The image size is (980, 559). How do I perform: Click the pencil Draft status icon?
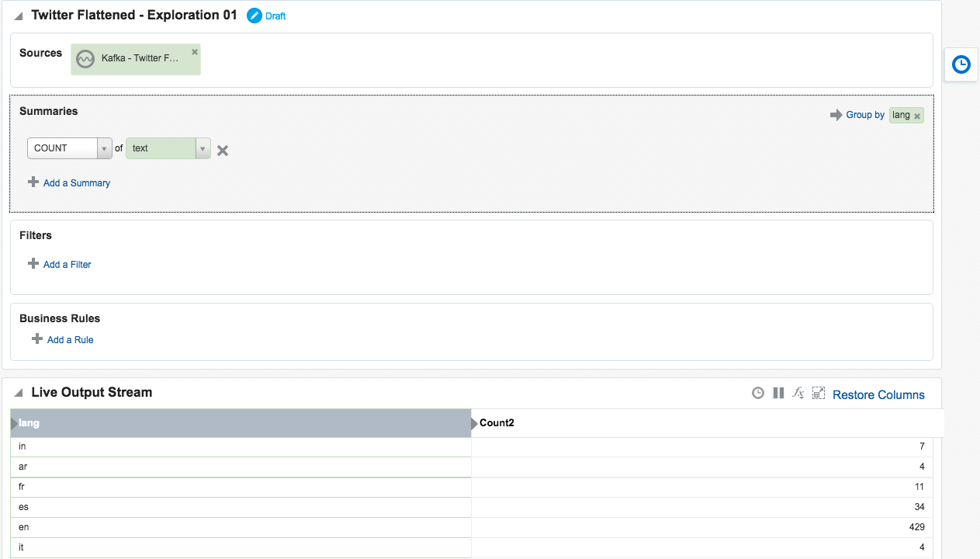(255, 16)
